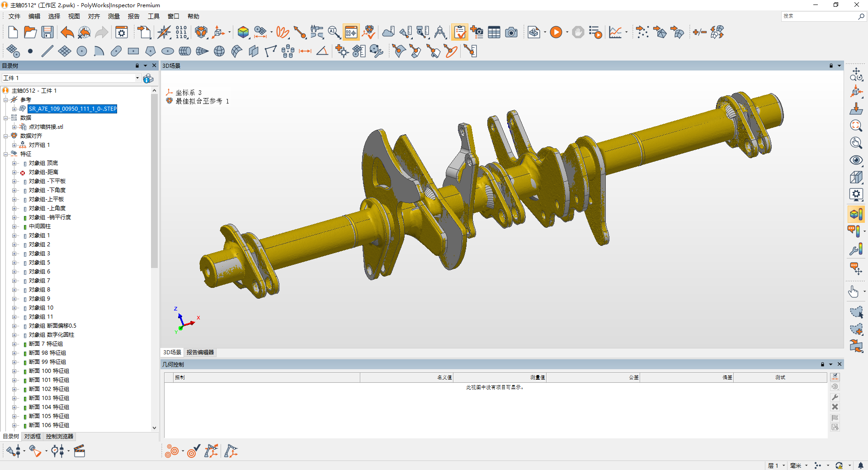Collapse the 数据对齐 tree branch
Screen dimensions: 868x470
(x=5, y=136)
